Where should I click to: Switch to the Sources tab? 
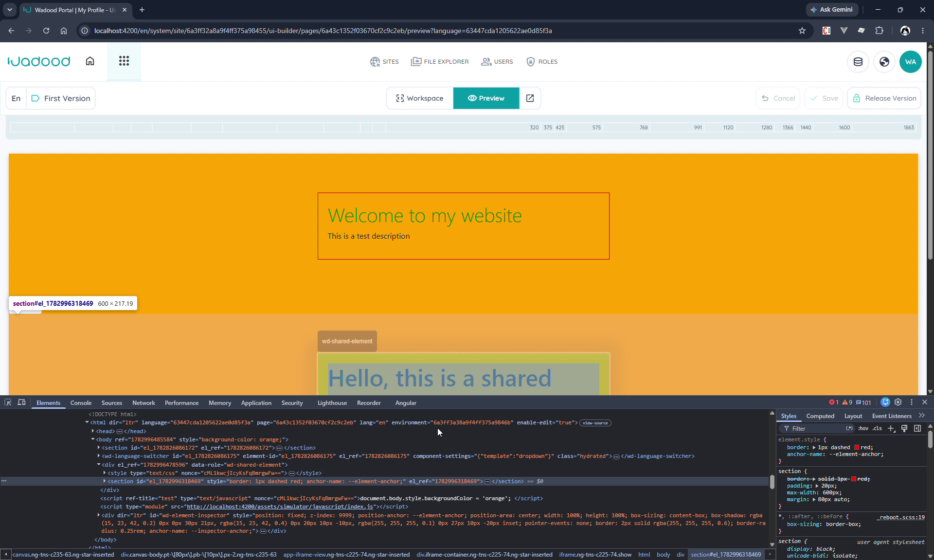click(112, 403)
